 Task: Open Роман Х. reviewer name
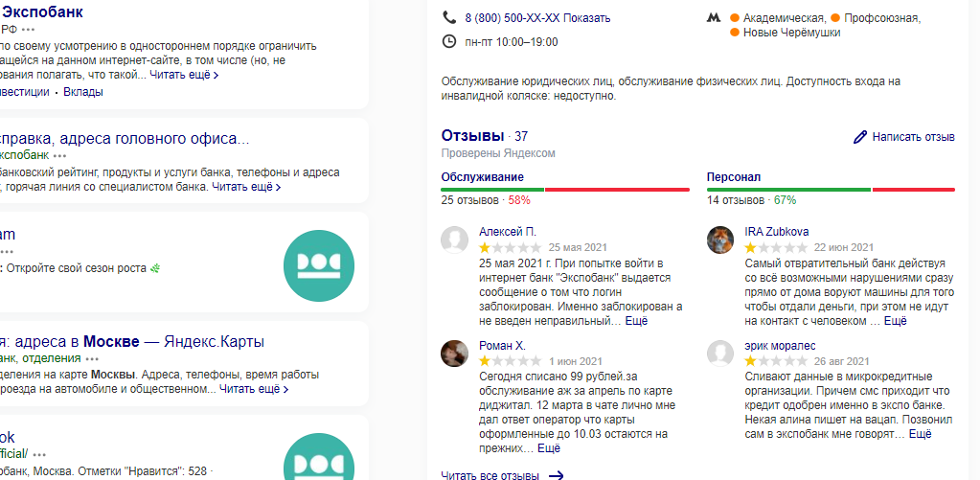(503, 346)
